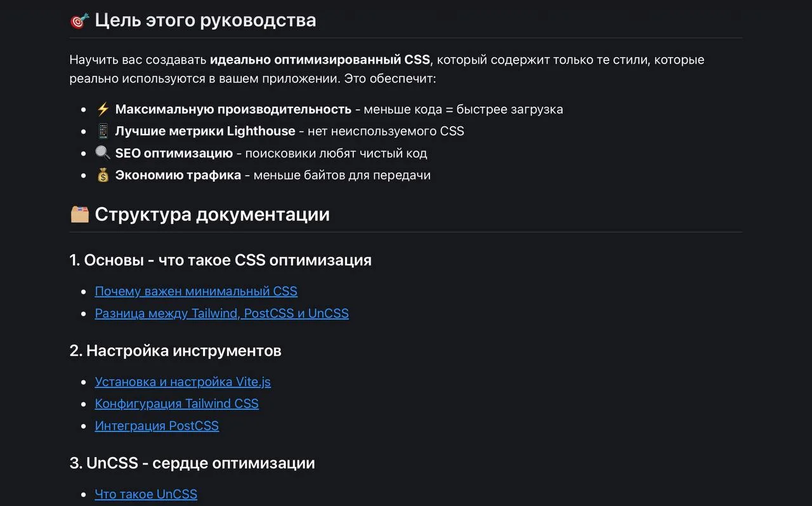Open the Конфигурация Tailwind CSS link
Screen dimensions: 812x506
[x=176, y=404]
